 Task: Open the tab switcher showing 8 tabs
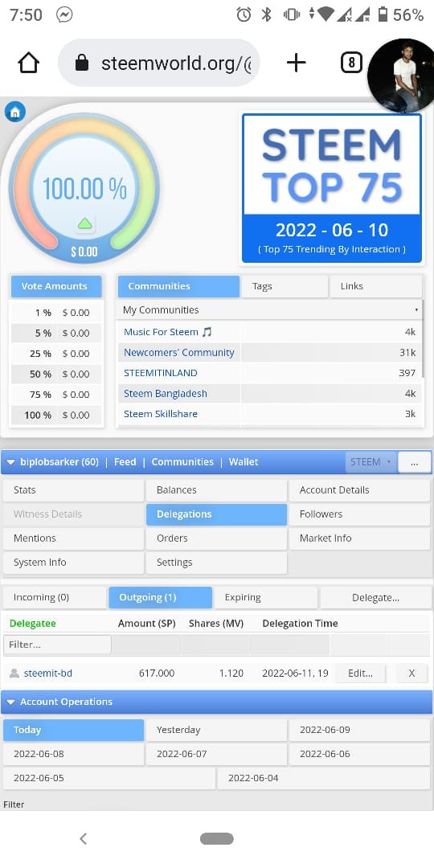tap(351, 63)
